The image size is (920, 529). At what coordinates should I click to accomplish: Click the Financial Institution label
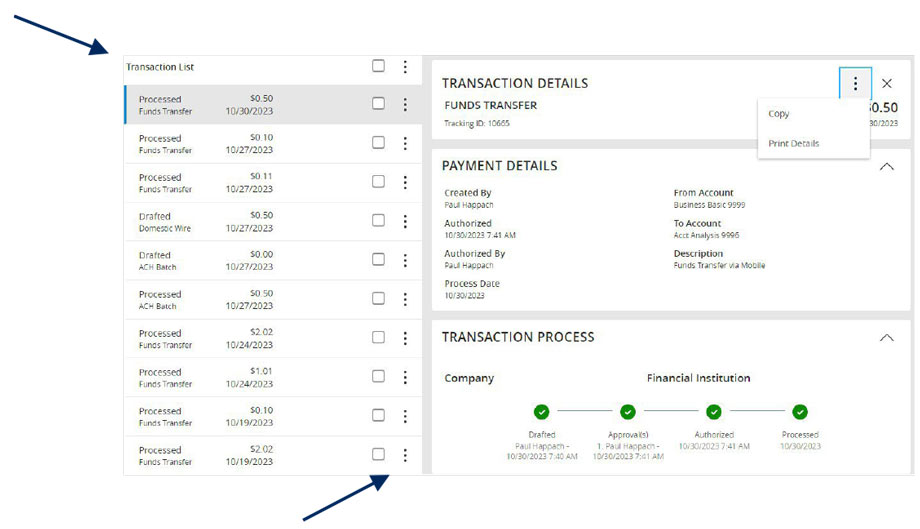click(698, 378)
